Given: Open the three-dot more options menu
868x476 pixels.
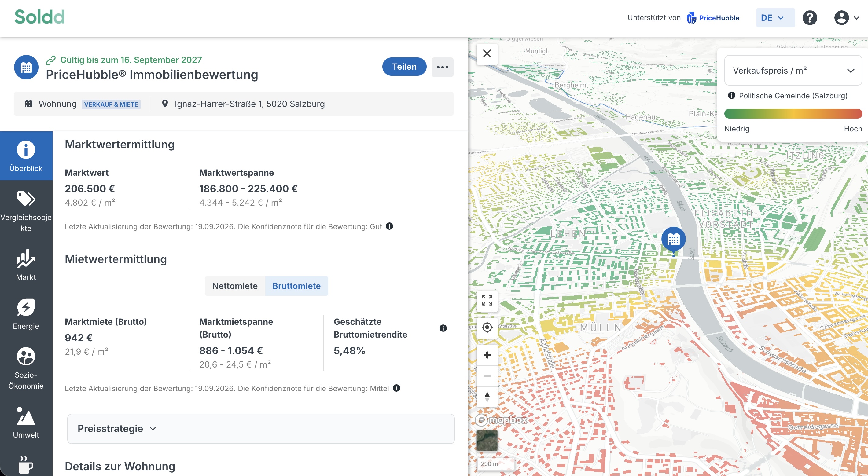Looking at the screenshot, I should [x=442, y=67].
